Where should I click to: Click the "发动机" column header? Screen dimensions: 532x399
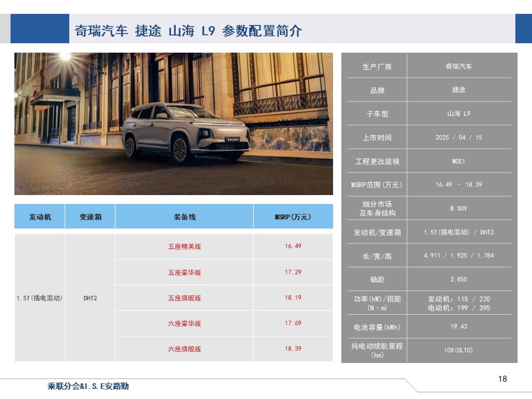40,217
